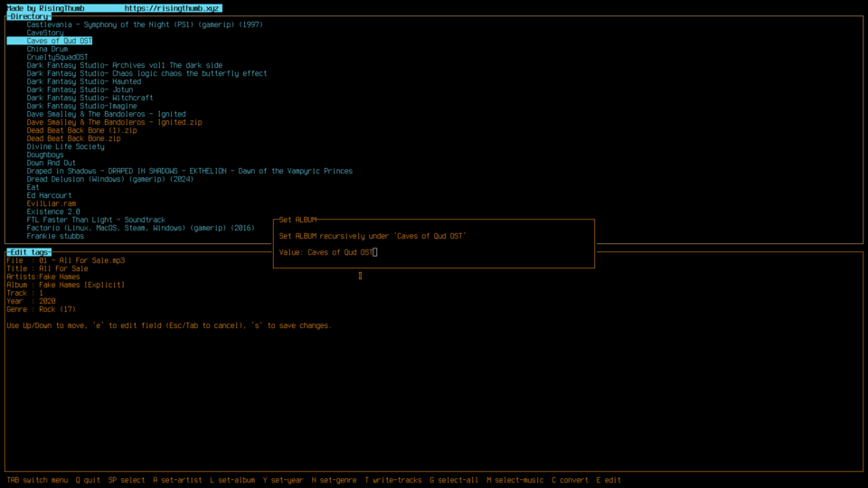Select 'Dark Fantasy Studio- Jotun' entry
Screen dimensions: 868x488
point(80,89)
